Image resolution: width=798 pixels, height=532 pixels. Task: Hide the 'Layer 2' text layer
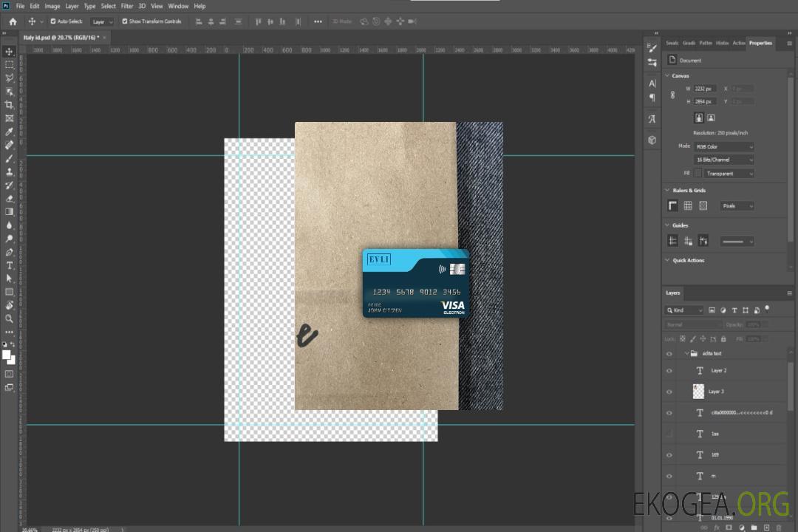pos(669,371)
